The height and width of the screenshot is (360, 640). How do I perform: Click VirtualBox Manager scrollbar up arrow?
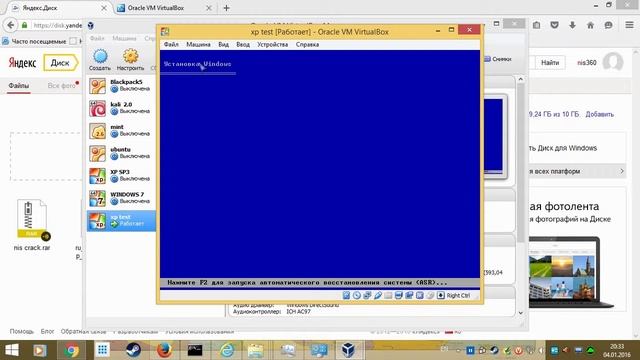point(520,79)
